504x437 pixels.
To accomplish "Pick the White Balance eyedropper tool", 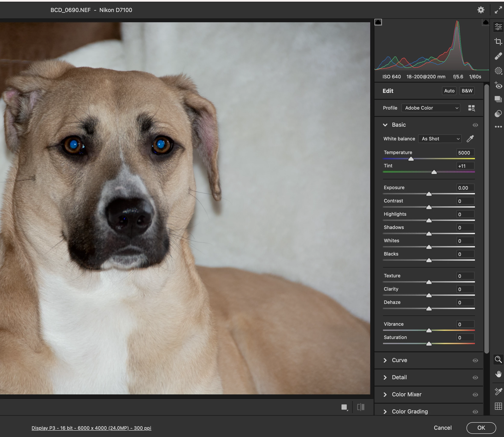I will click(470, 139).
